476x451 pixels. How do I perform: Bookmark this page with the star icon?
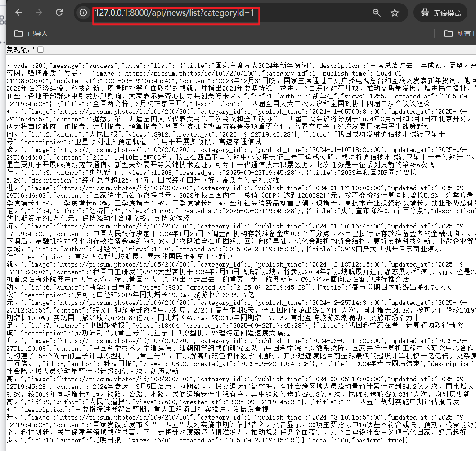[x=395, y=13]
